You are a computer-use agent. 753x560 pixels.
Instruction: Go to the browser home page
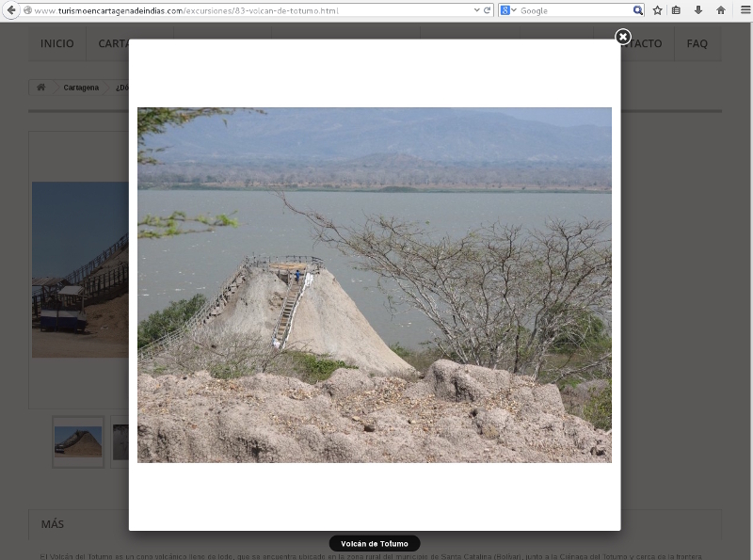[x=720, y=10]
